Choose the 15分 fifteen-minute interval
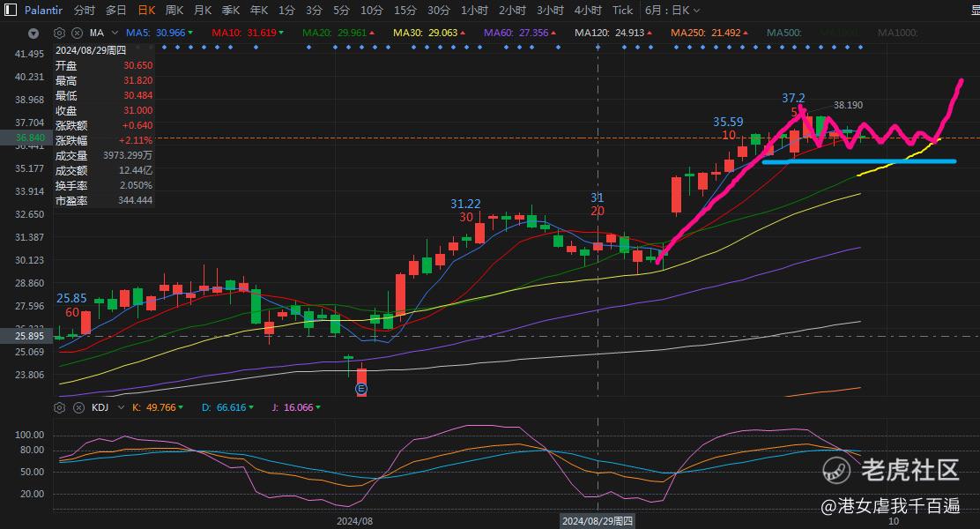Image resolution: width=980 pixels, height=529 pixels. pyautogui.click(x=405, y=10)
